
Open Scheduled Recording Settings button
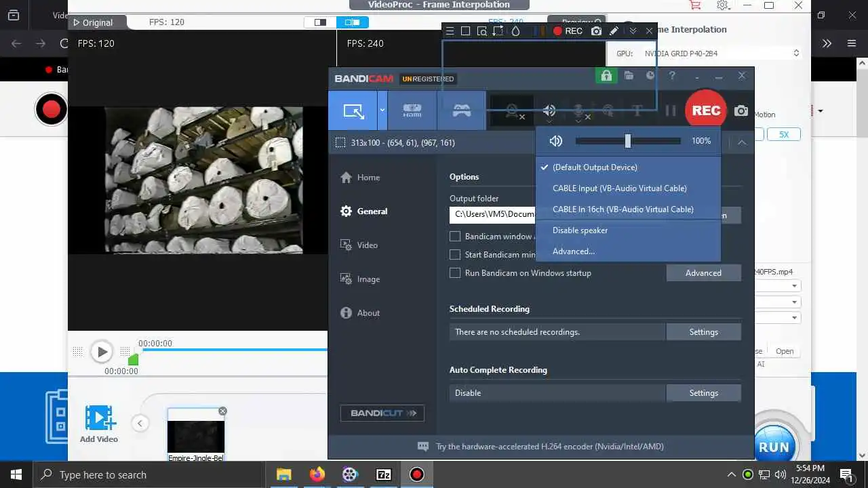tap(703, 332)
